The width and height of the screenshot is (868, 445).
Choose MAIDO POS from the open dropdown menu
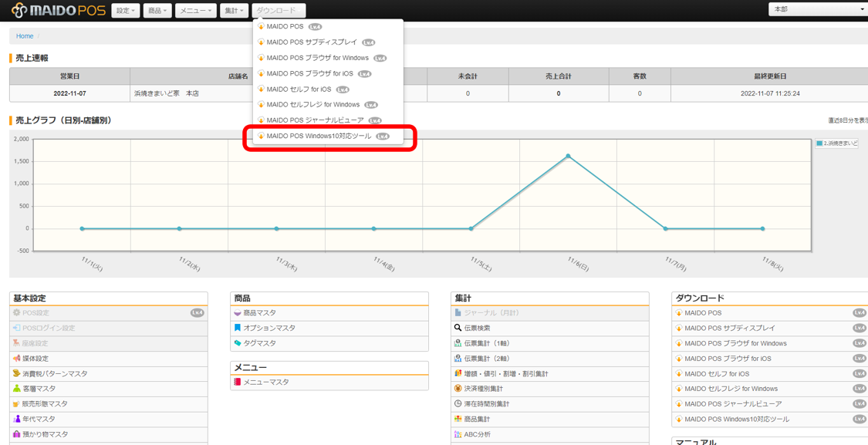pos(328,26)
